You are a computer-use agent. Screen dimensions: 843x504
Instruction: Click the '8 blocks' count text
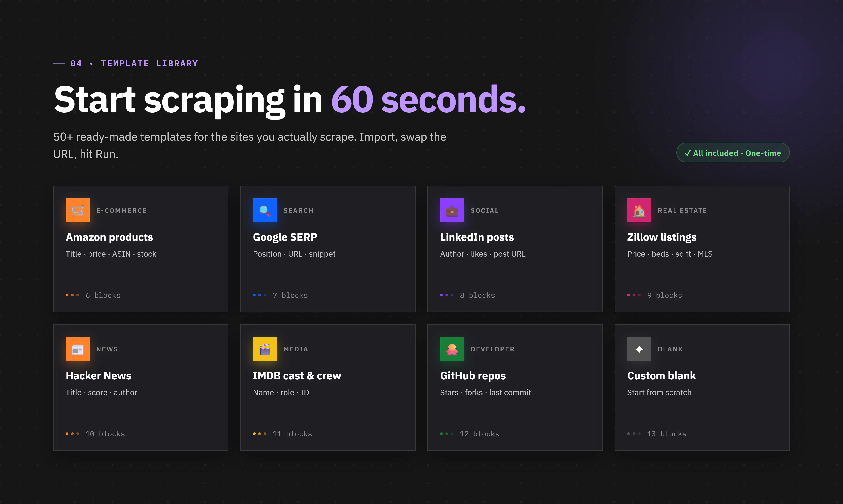477,296
